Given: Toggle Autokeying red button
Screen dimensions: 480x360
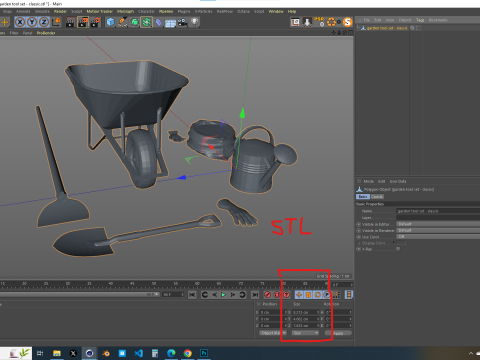Looking at the screenshot, I should (277, 295).
